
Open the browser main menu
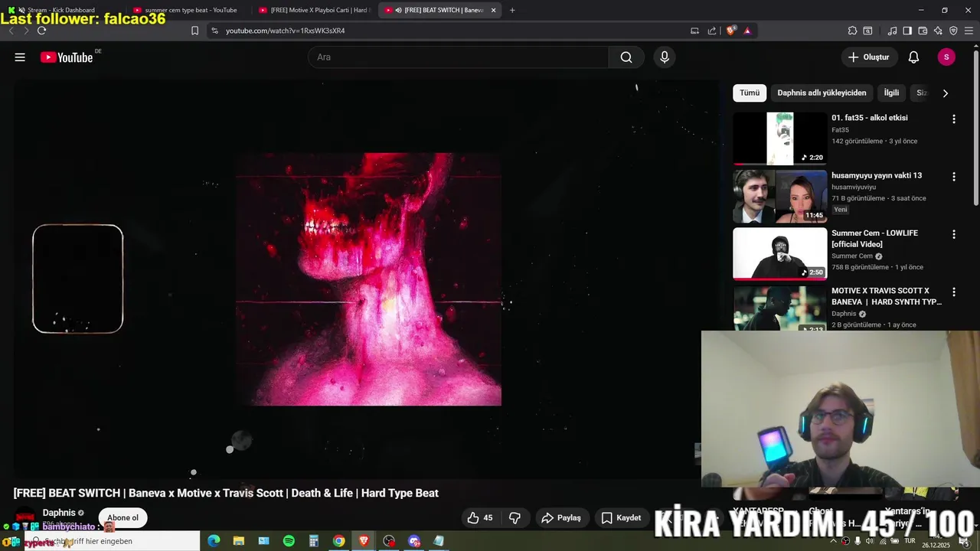[969, 31]
